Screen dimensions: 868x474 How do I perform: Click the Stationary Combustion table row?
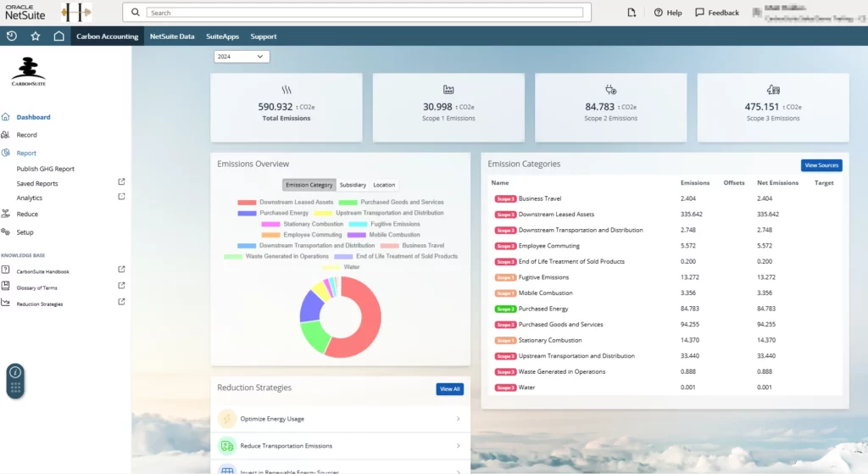665,341
